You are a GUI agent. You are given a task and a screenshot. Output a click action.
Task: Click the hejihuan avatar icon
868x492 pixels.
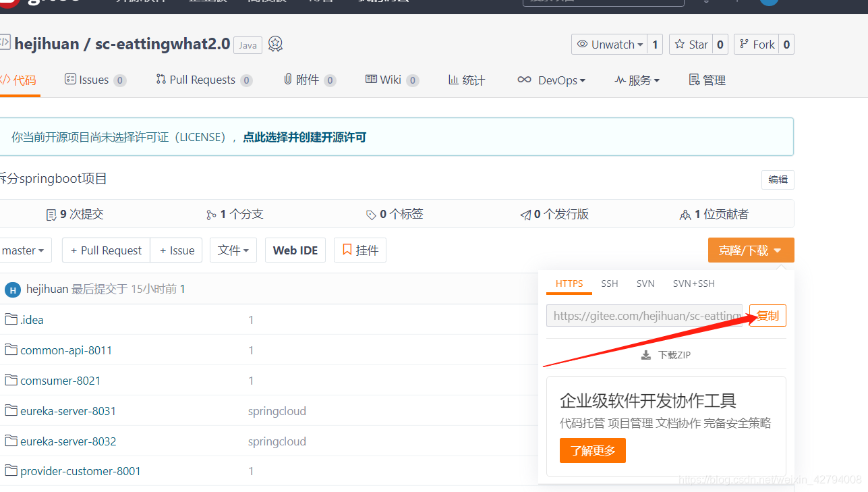pyautogui.click(x=13, y=290)
